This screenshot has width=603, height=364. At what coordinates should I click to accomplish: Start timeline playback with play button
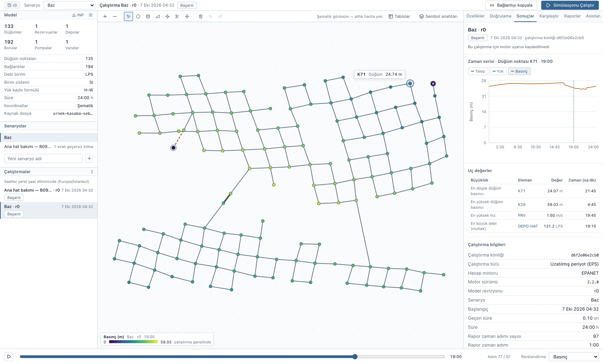9,356
